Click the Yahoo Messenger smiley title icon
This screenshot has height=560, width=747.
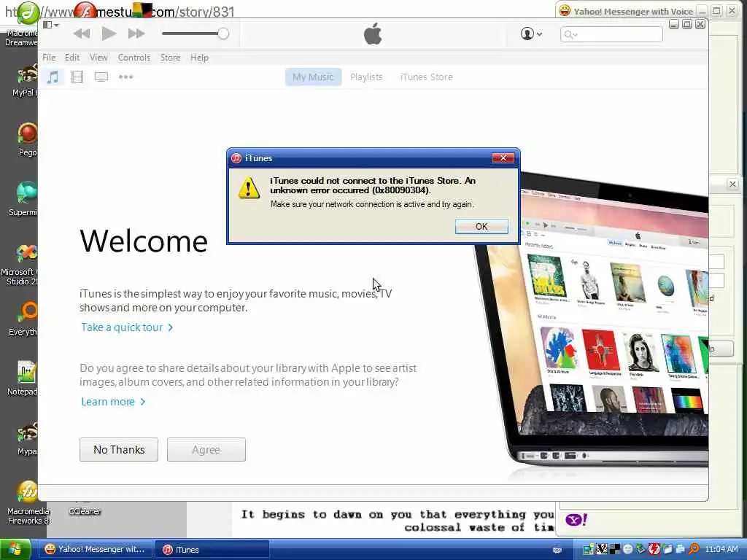(565, 10)
